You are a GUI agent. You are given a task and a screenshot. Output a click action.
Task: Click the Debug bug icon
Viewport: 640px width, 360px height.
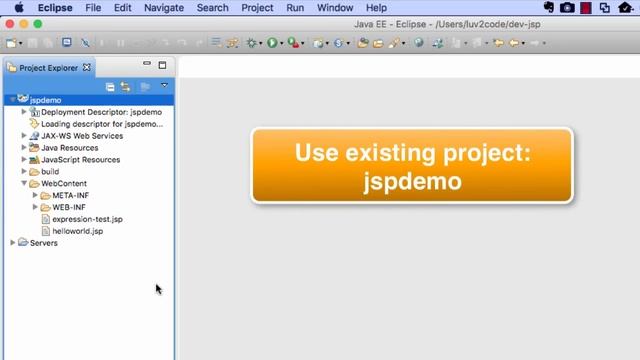click(x=251, y=43)
